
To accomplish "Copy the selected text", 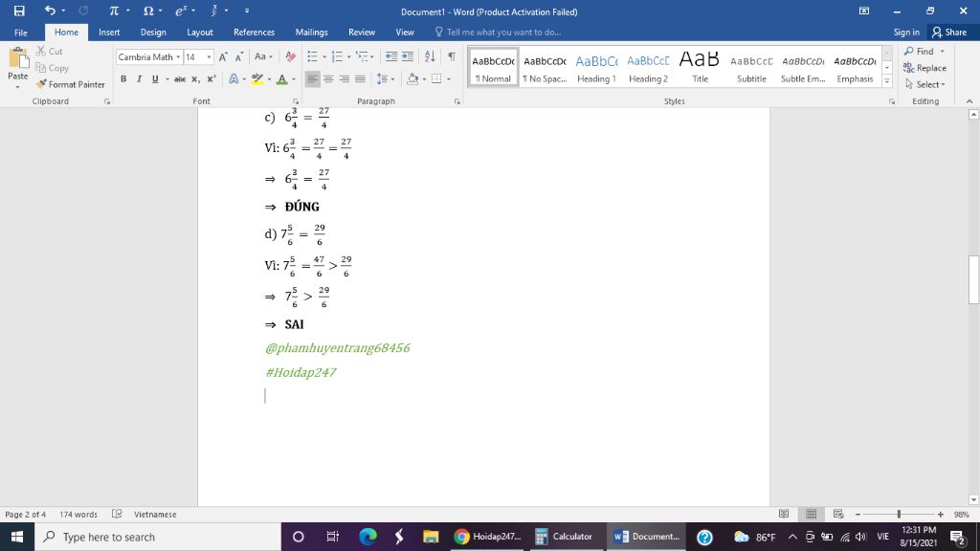I will 52,68.
